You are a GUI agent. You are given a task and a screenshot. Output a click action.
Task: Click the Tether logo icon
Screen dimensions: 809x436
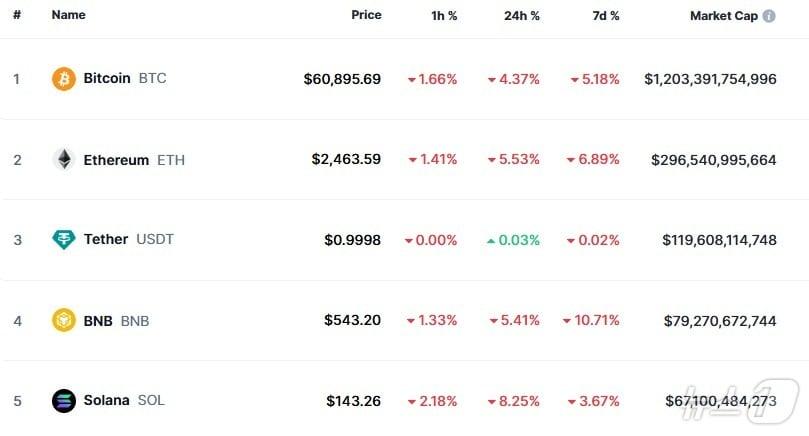tap(64, 240)
